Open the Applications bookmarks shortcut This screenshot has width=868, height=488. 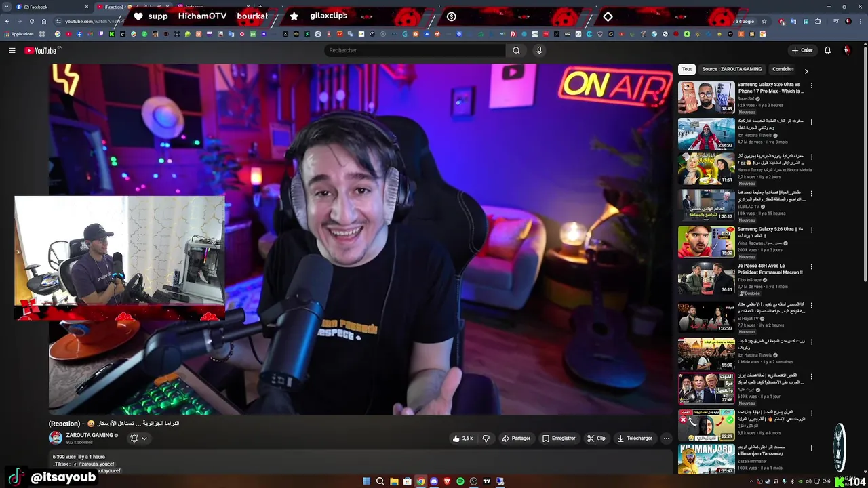(19, 34)
